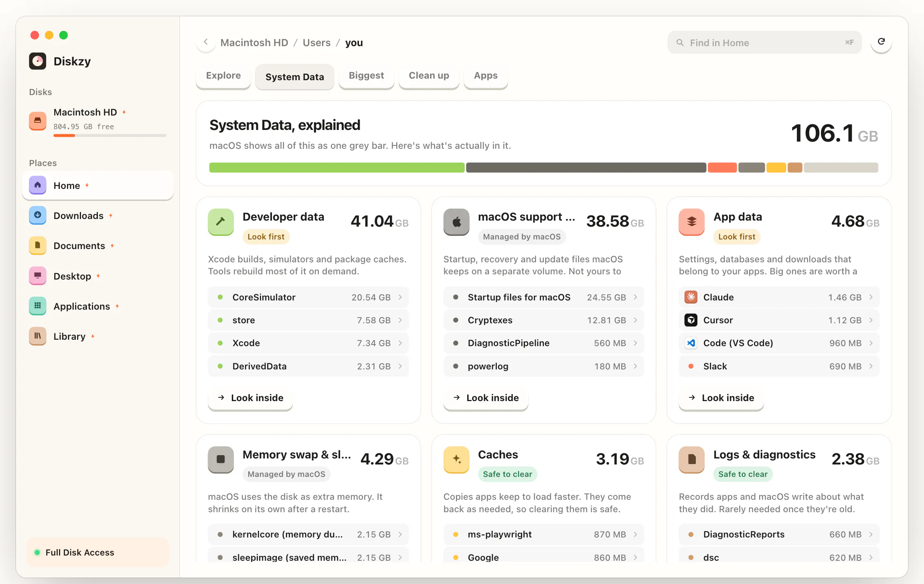Click the Cursor app icon
924x584 pixels.
pos(691,320)
